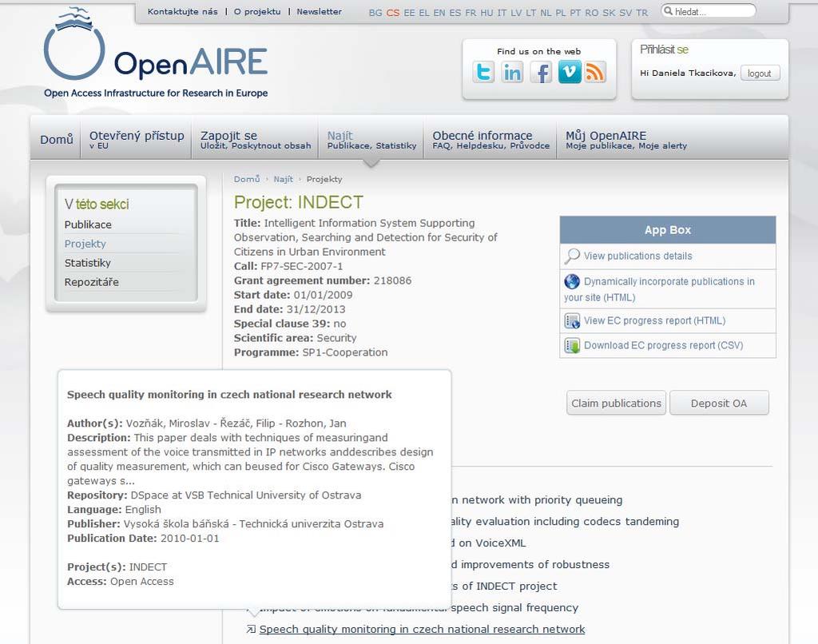Click the logout button
Viewport: 818px width, 644px height.
click(x=760, y=74)
